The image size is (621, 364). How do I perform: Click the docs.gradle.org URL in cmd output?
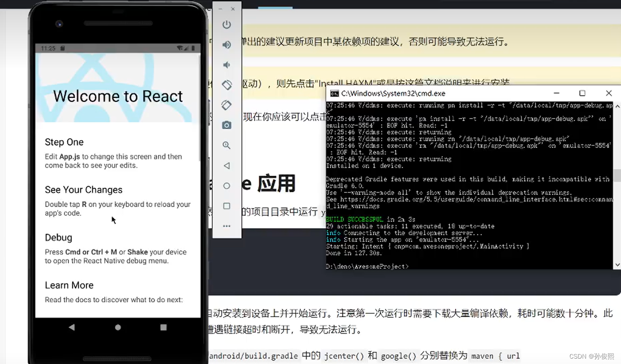coord(476,199)
